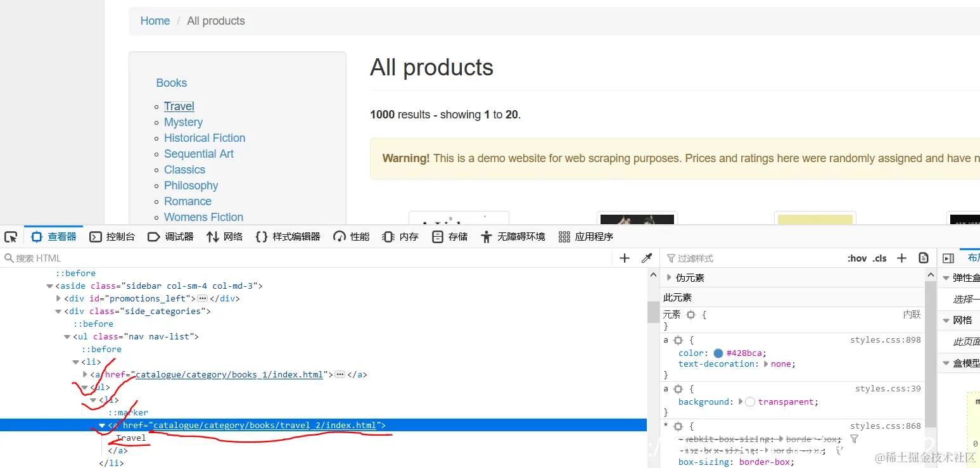
Task: Toggle print media simulation page icon
Action: pos(924,258)
